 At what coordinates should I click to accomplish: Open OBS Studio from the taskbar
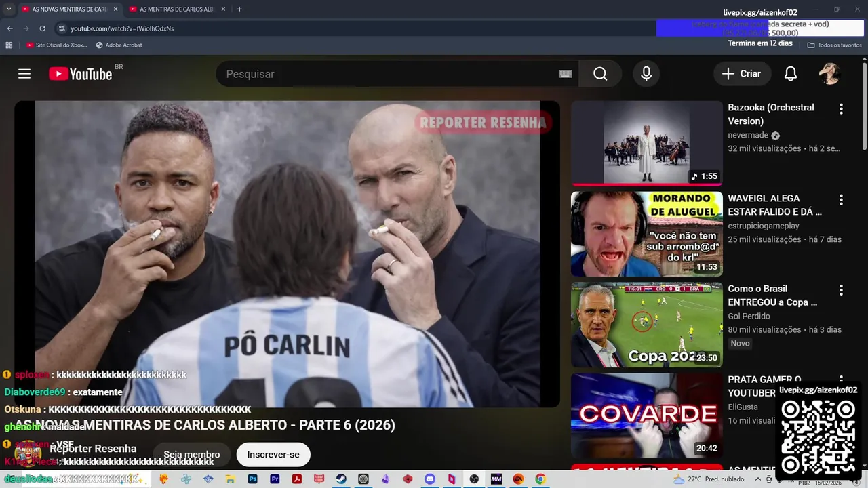coord(474,479)
